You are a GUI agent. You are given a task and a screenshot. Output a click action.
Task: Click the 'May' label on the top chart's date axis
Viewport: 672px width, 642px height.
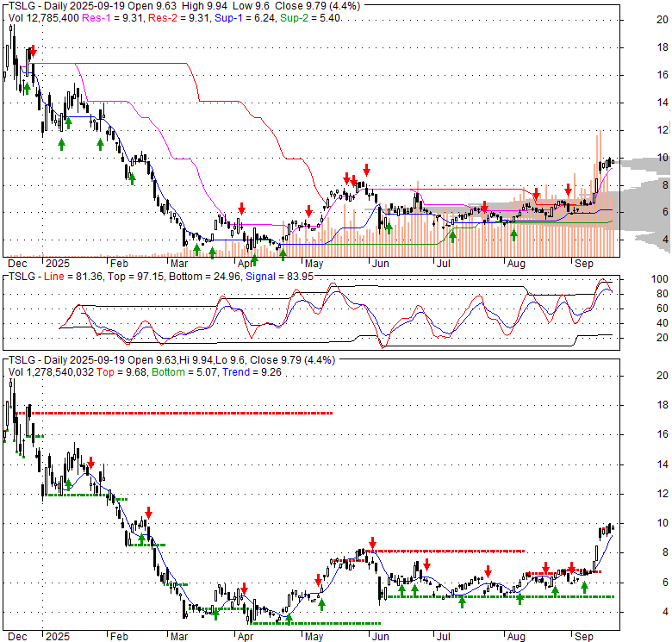coord(314,264)
